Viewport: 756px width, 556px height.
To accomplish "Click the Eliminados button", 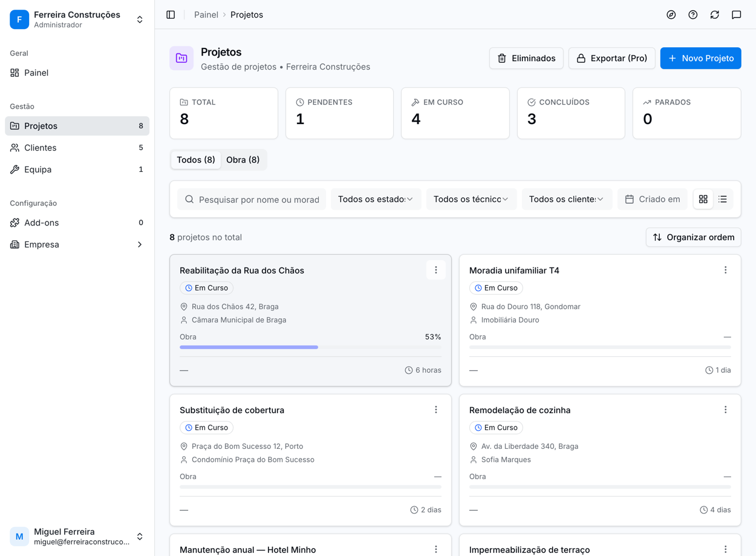I will 526,58.
